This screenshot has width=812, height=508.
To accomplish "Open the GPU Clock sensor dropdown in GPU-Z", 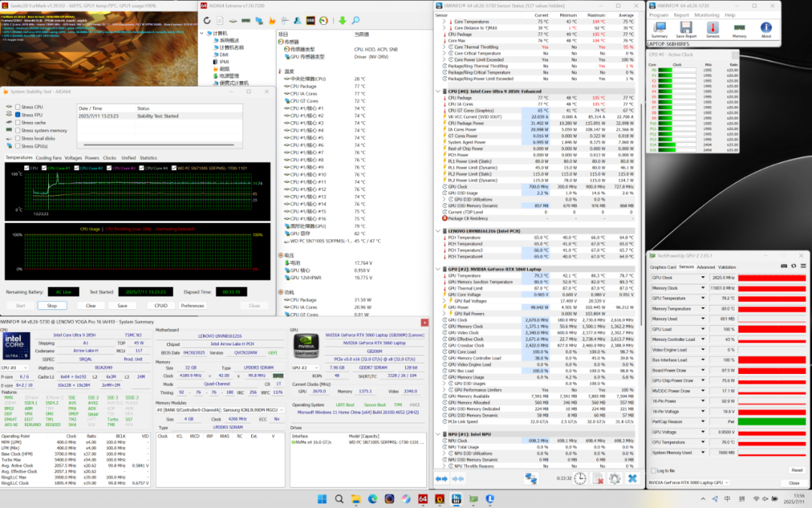I will (x=703, y=278).
